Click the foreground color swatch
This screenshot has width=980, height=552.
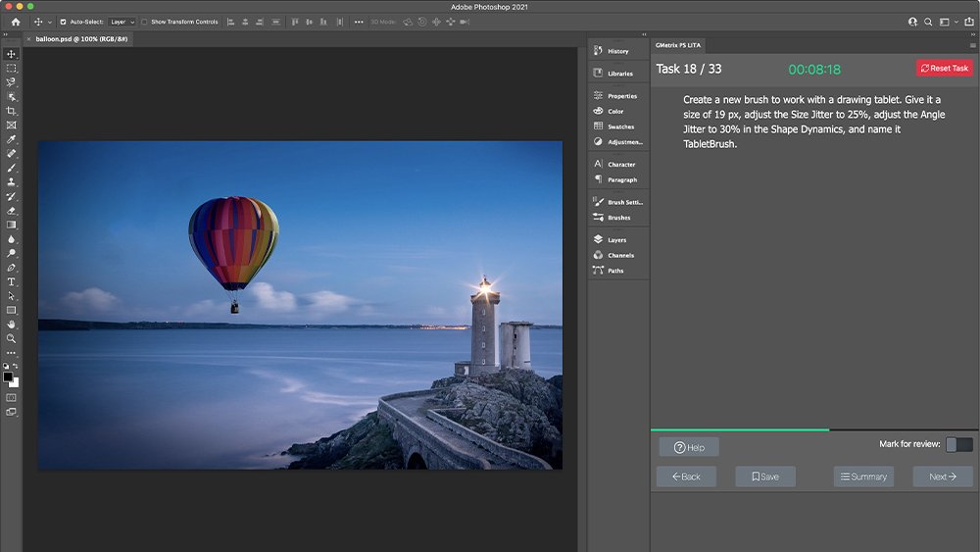pyautogui.click(x=9, y=376)
